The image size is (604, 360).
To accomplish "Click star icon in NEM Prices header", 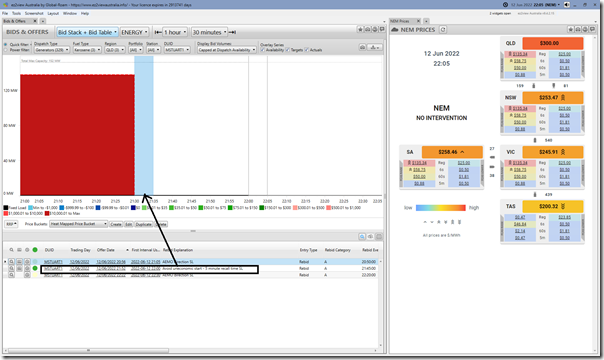I will (x=571, y=29).
